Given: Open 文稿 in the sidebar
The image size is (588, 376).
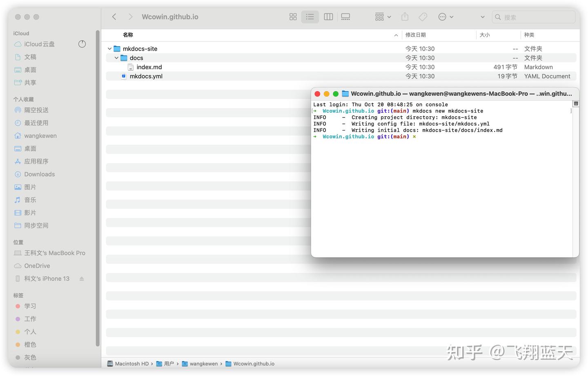Looking at the screenshot, I should 30,57.
